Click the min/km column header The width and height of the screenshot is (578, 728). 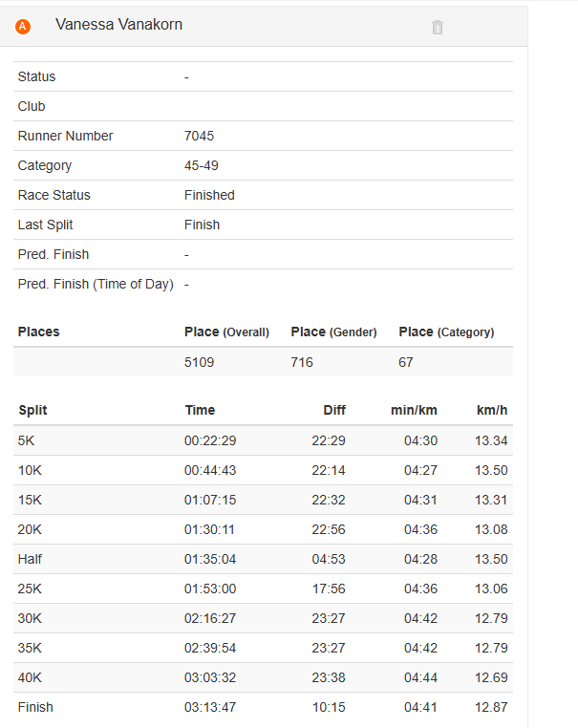coord(414,410)
